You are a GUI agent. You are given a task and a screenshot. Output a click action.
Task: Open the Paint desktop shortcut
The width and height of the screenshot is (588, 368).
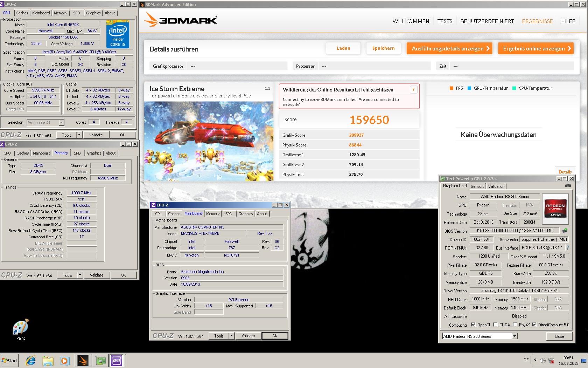(x=20, y=329)
